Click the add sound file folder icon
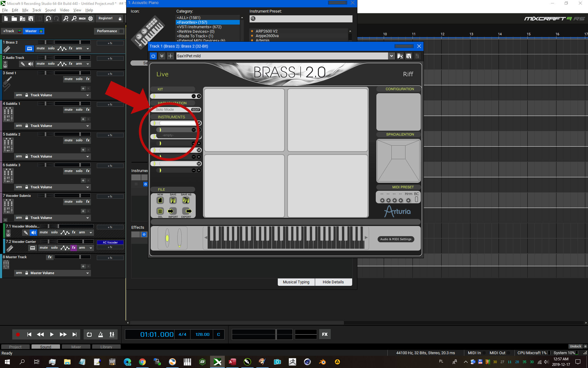The height and width of the screenshot is (368, 588). coord(22,19)
